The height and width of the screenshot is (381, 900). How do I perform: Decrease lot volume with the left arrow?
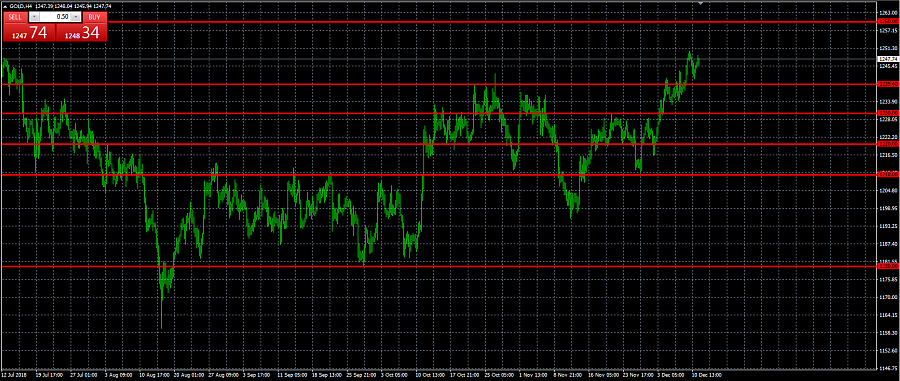33,17
